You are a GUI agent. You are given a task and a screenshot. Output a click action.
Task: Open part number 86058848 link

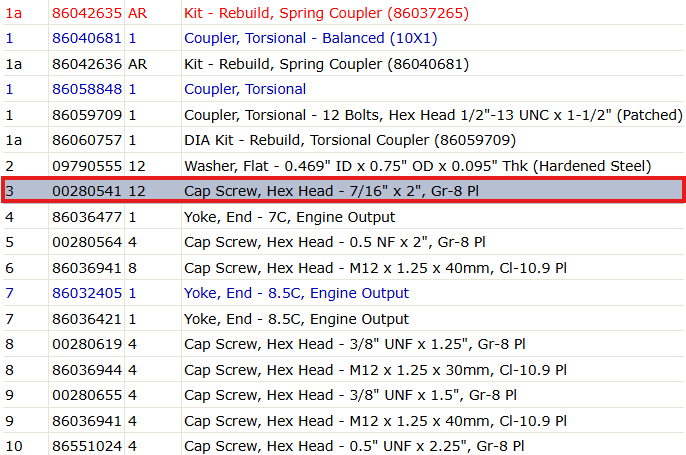(x=87, y=89)
